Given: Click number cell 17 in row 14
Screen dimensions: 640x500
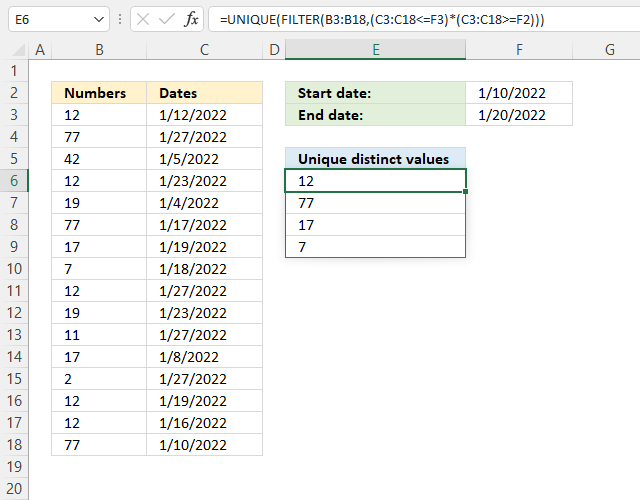Looking at the screenshot, I should (x=99, y=357).
